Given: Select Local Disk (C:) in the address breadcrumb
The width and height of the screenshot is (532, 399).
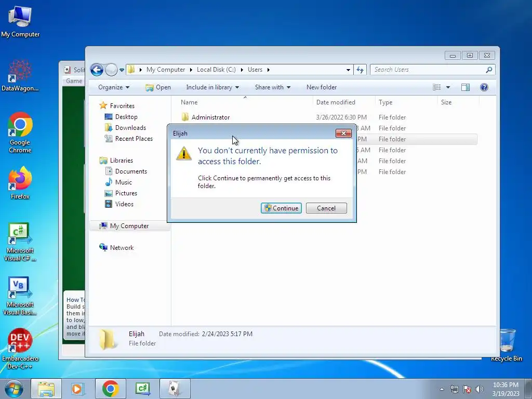Looking at the screenshot, I should 216,70.
